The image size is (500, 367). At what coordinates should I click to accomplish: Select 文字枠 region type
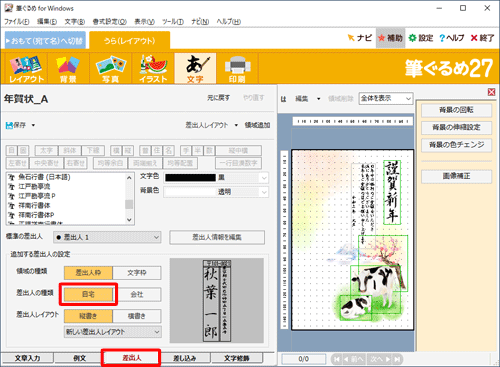[x=137, y=273]
